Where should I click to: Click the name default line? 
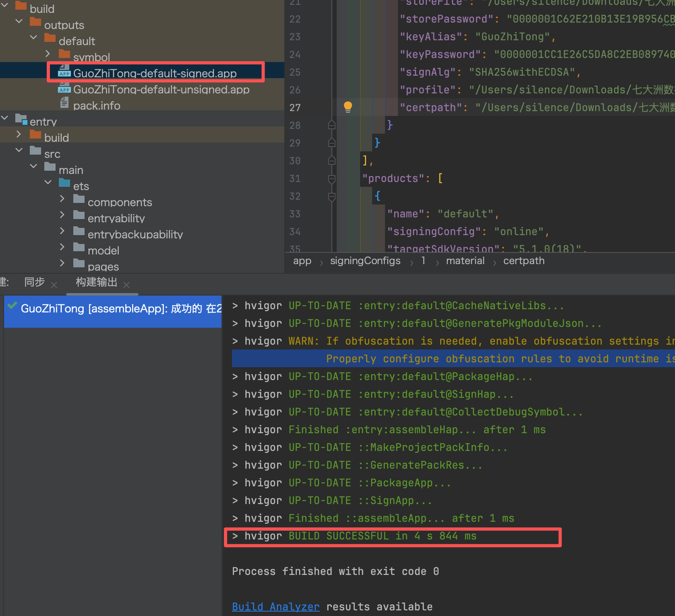click(443, 214)
